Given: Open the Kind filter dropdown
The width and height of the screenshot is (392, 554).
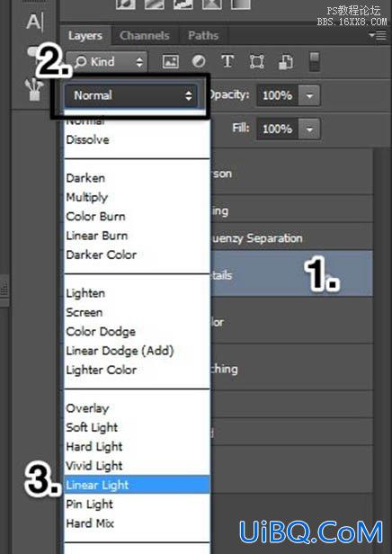Looking at the screenshot, I should [107, 62].
